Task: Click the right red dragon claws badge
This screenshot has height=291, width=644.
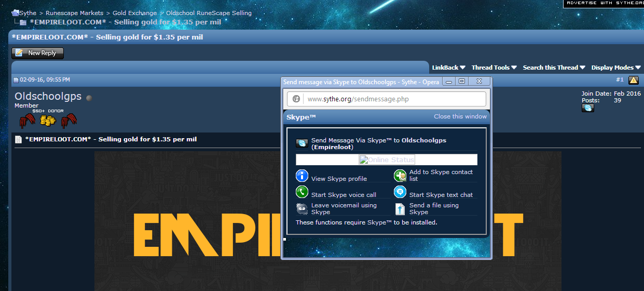Action: 69,121
